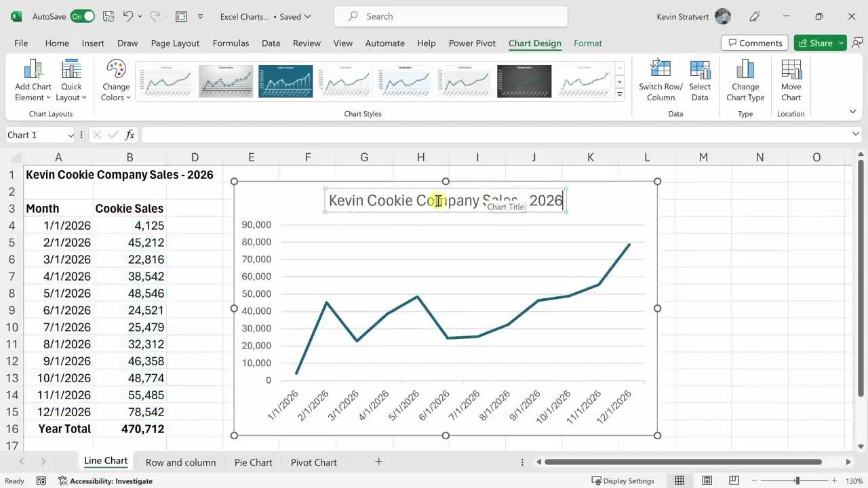Click chart styles gallery up arrow
This screenshot has width=868, height=488.
click(619, 68)
